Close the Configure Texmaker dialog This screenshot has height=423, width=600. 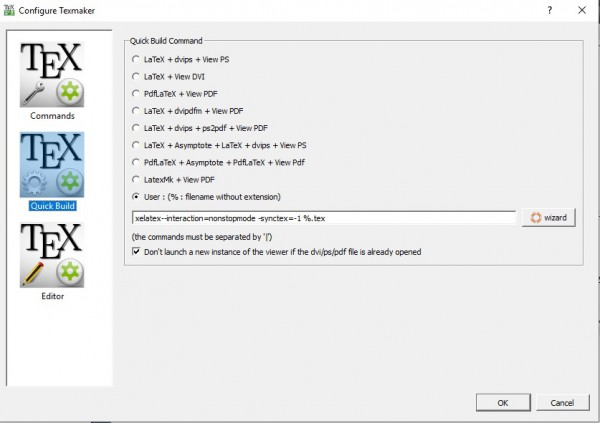[x=581, y=9]
